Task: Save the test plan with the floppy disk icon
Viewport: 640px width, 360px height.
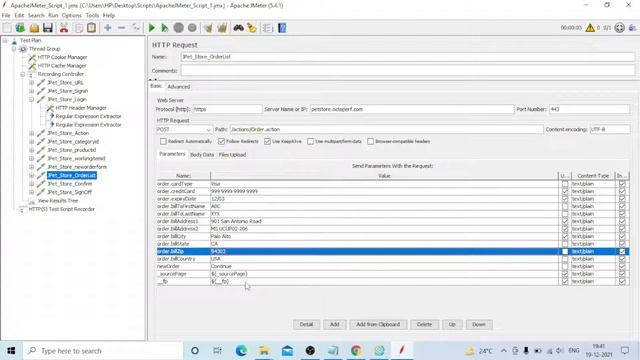Action: point(48,28)
